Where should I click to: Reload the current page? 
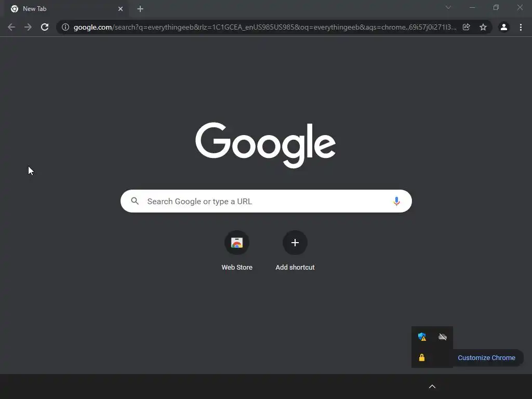tap(45, 27)
